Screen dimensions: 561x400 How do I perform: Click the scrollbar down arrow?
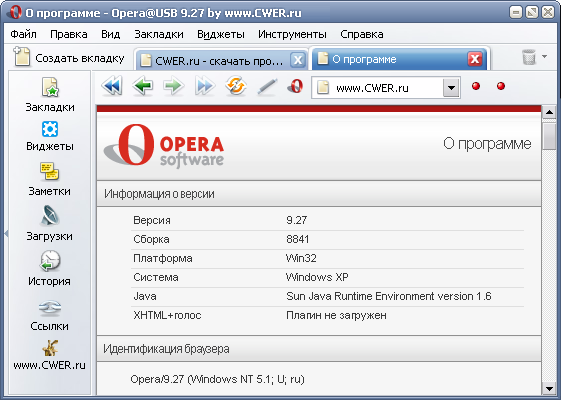click(549, 388)
